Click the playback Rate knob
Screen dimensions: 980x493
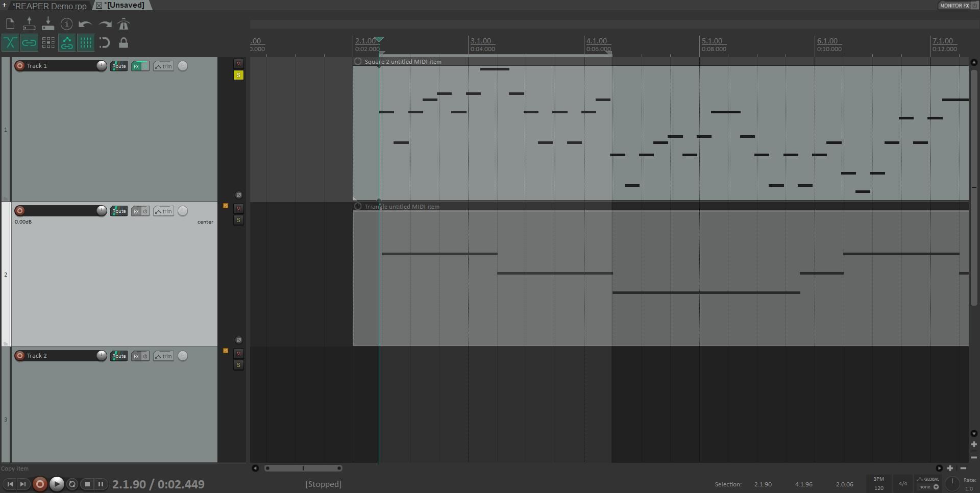(x=953, y=484)
